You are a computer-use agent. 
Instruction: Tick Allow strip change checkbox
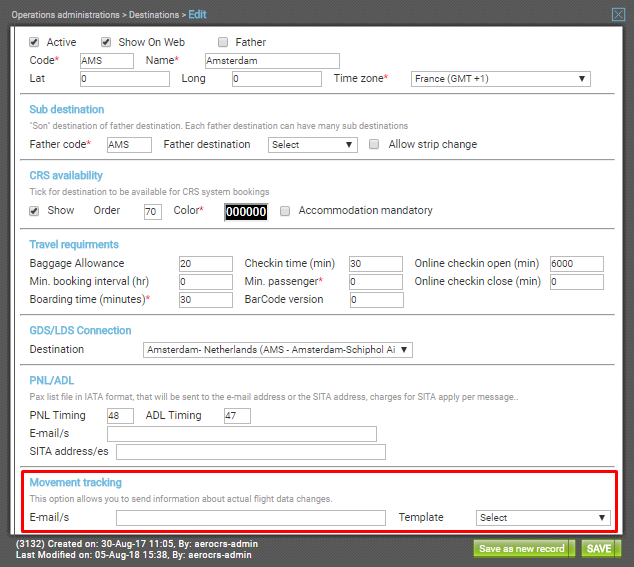tap(374, 144)
